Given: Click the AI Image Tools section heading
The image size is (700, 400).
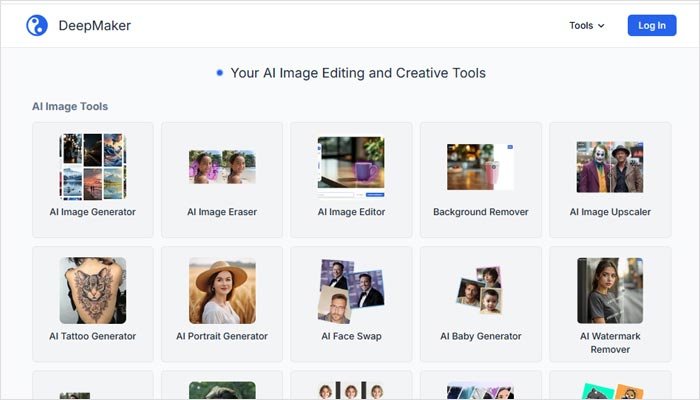Looking at the screenshot, I should [x=70, y=106].
